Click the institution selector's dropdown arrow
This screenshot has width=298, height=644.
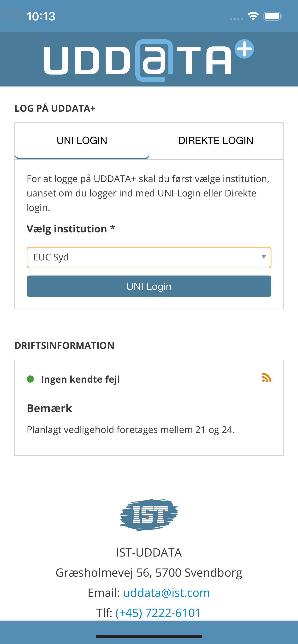coord(263,257)
